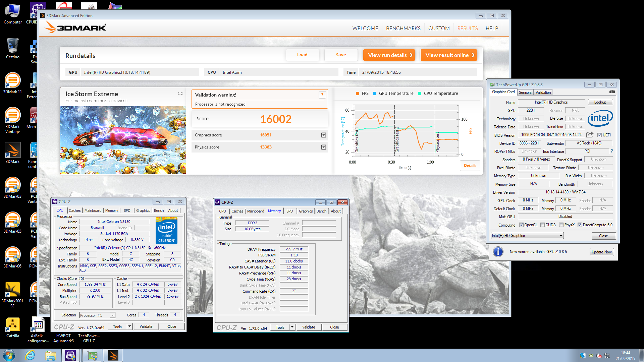Open the Intel(R) HD Graphics GPU selector

click(x=527, y=236)
